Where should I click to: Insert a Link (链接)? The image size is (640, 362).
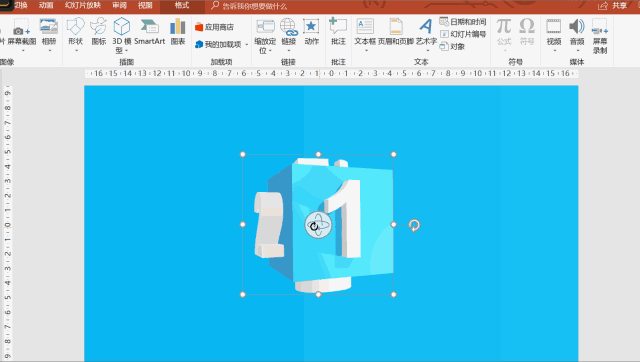(288, 32)
